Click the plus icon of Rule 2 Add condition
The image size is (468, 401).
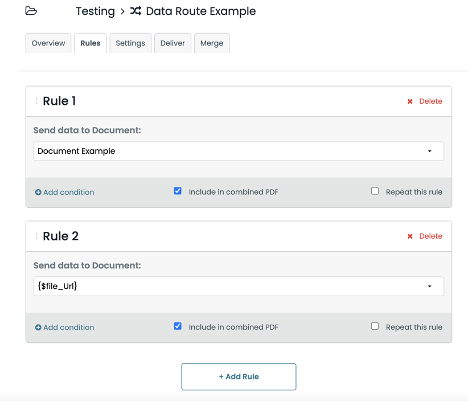tap(38, 327)
